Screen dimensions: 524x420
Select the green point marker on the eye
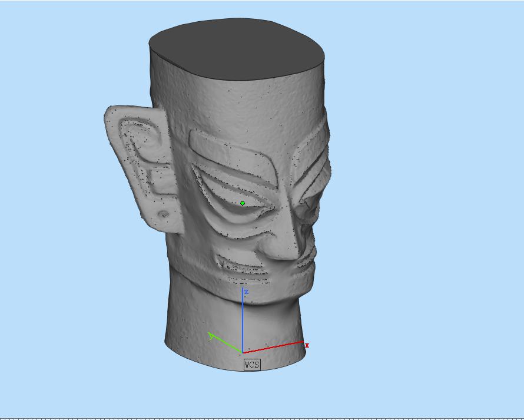243,203
